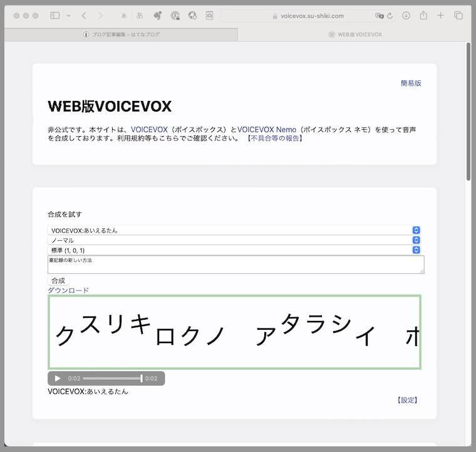Click the text area containing 薬記録の新しい方法
This screenshot has width=476, height=452.
click(236, 265)
